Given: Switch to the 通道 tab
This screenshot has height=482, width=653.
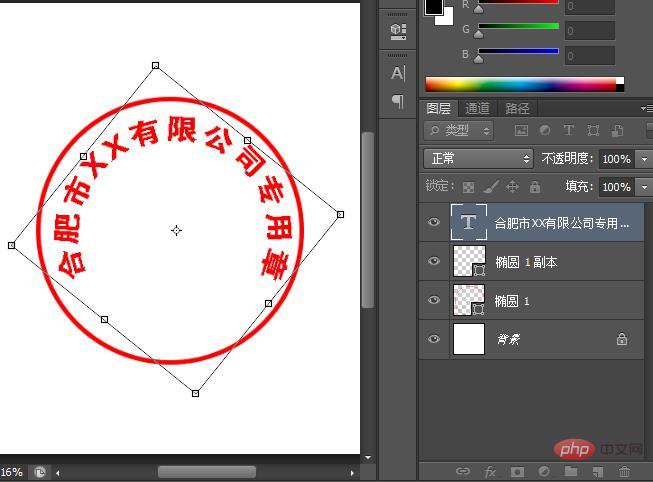Looking at the screenshot, I should tap(477, 109).
